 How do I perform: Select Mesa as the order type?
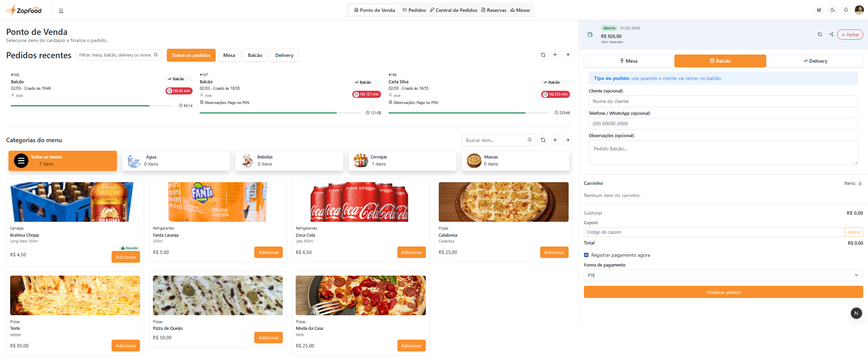pos(628,61)
